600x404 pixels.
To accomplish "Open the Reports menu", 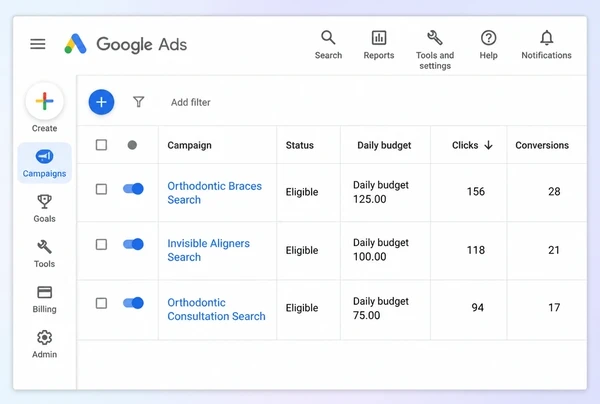I will click(379, 45).
